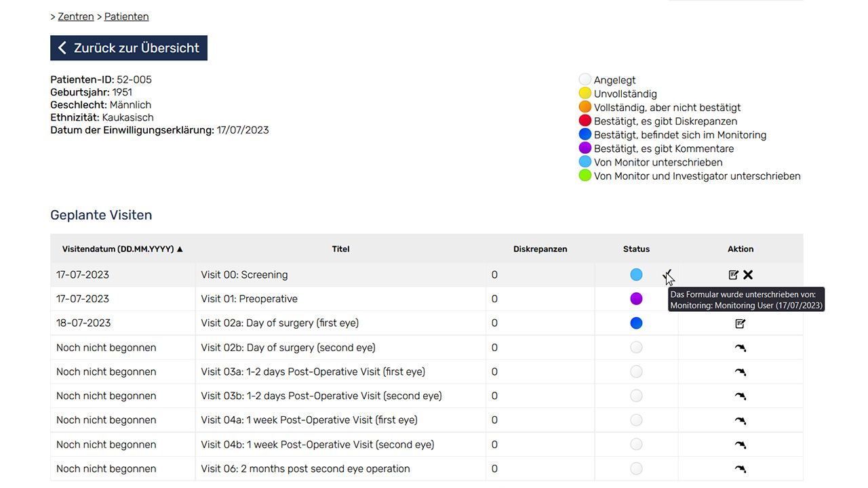This screenshot has height=488, width=868.
Task: Start Visit 02b: second eye via arrow icon
Action: pos(741,348)
